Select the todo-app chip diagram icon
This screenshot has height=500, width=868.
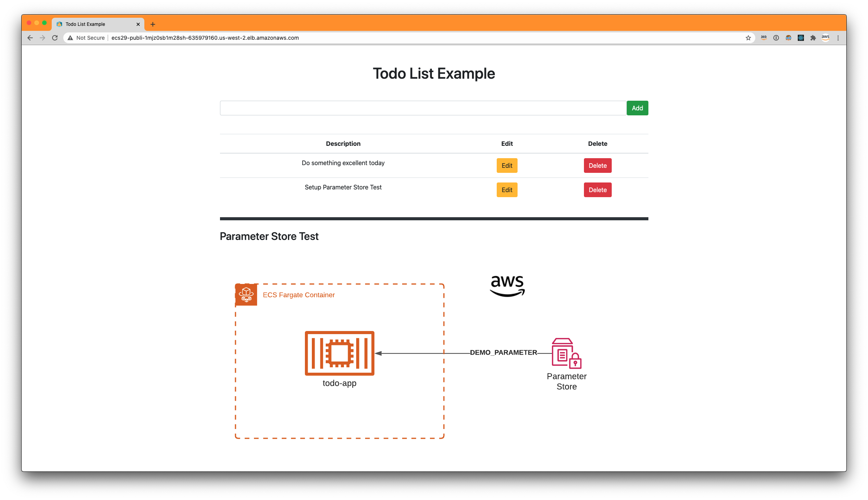(x=339, y=353)
